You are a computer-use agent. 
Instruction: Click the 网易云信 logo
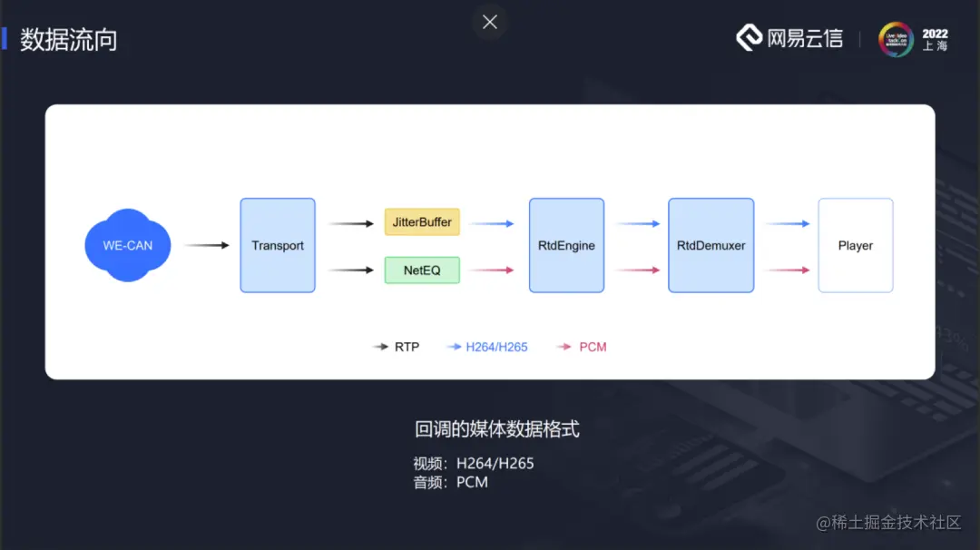coord(789,38)
